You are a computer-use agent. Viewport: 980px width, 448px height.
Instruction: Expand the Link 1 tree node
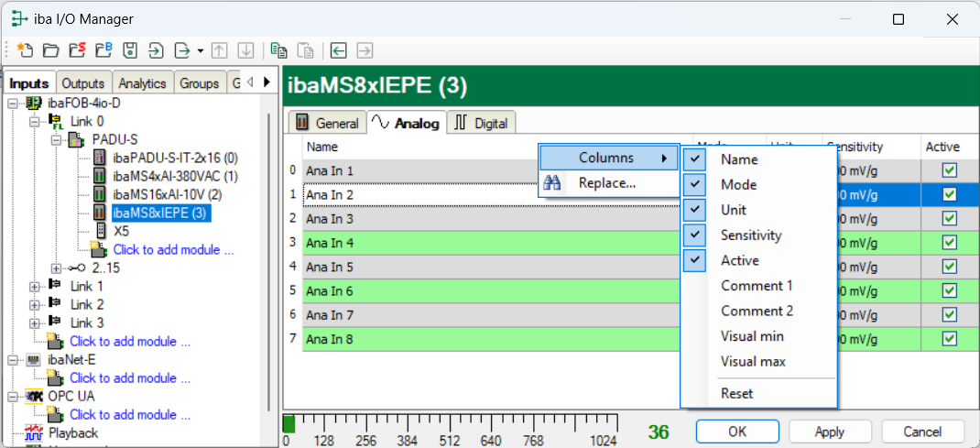click(x=35, y=286)
